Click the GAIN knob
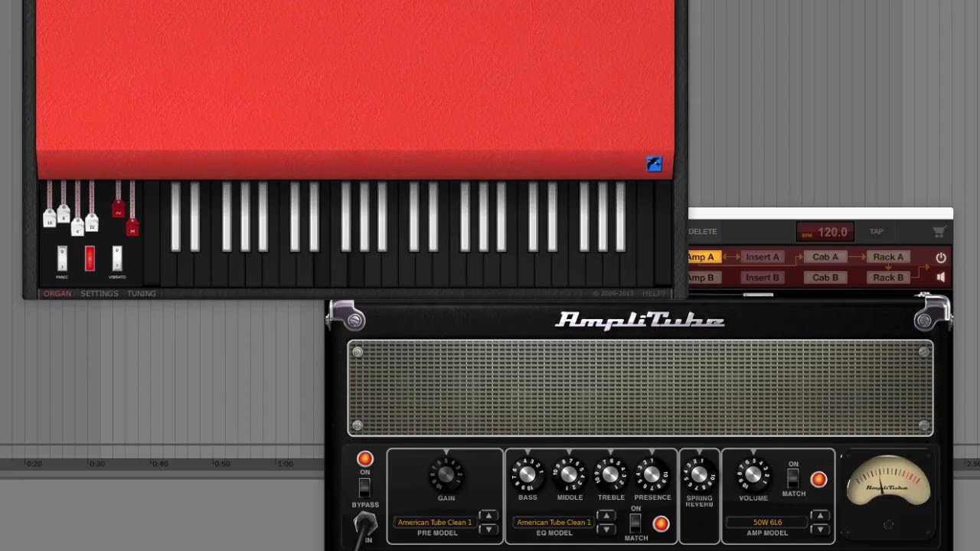This screenshot has height=551, width=980. click(446, 474)
